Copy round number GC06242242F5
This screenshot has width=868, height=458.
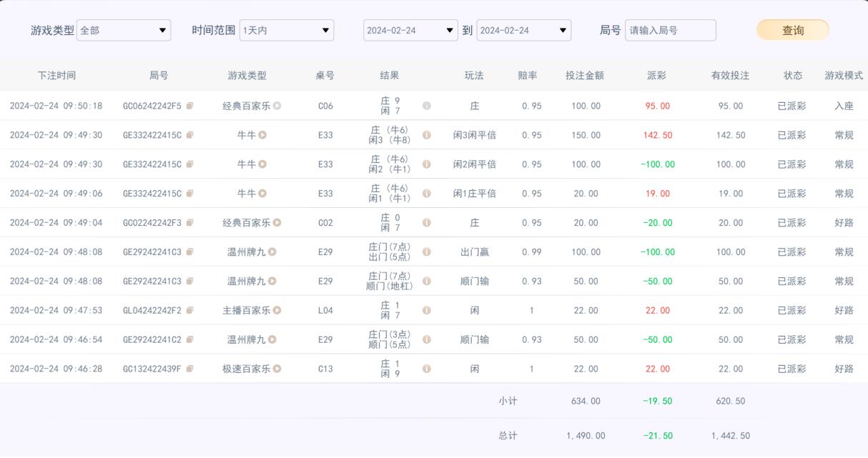click(x=189, y=106)
